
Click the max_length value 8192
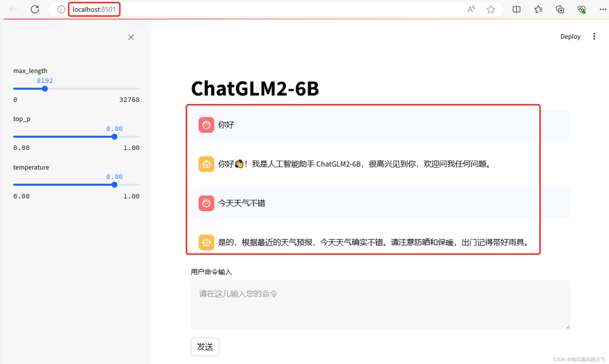(45, 81)
